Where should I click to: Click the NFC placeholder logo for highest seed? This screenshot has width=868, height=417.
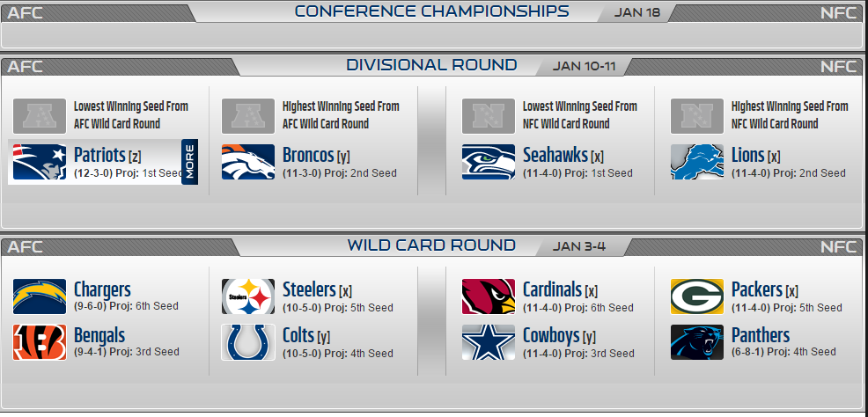(696, 115)
